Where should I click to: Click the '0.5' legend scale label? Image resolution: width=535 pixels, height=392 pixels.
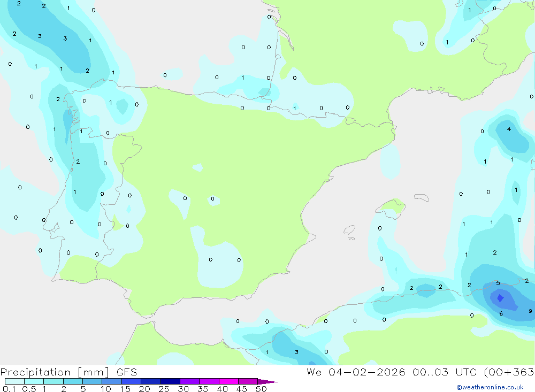pyautogui.click(x=29, y=389)
